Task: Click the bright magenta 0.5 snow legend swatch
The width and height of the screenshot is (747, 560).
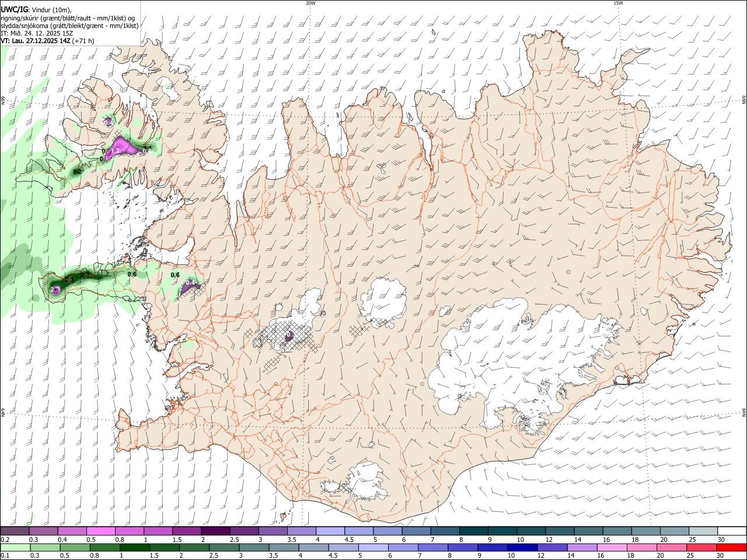Action: (x=100, y=531)
